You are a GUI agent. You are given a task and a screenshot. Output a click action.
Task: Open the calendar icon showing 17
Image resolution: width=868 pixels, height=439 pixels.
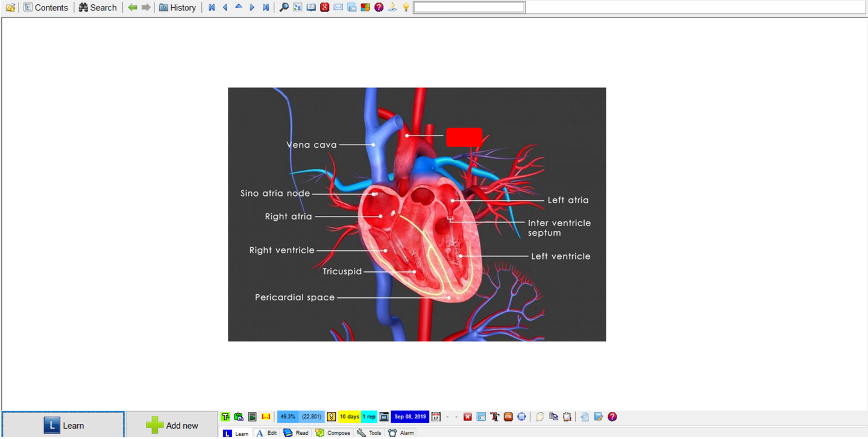(x=436, y=417)
